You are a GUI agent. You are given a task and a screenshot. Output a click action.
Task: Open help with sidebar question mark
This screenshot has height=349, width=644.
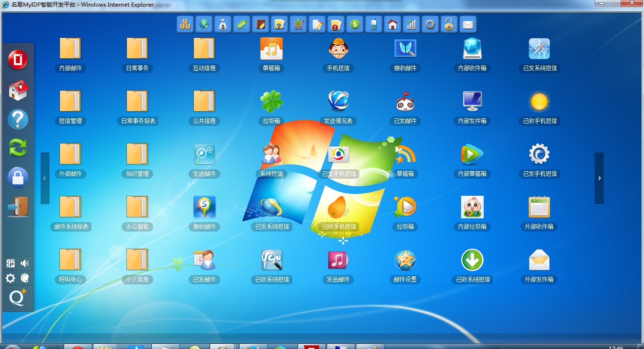pyautogui.click(x=18, y=119)
